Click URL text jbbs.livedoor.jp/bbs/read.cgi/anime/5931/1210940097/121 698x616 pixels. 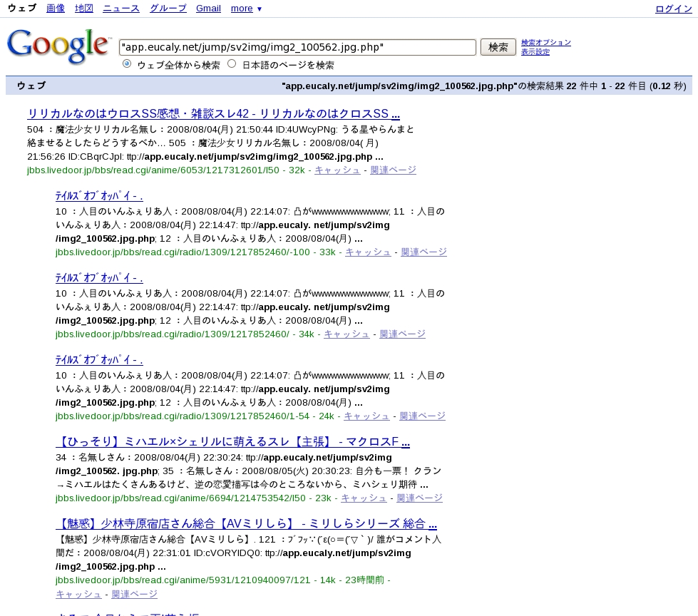(x=183, y=580)
